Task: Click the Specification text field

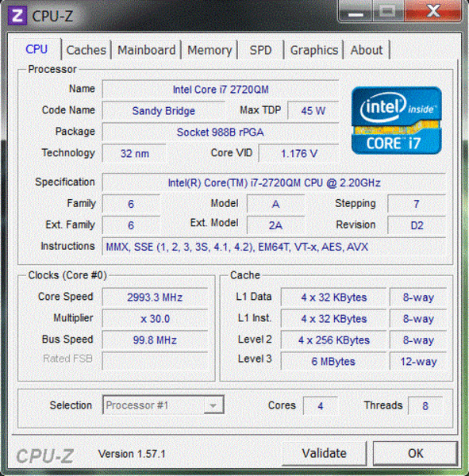Action: (274, 182)
